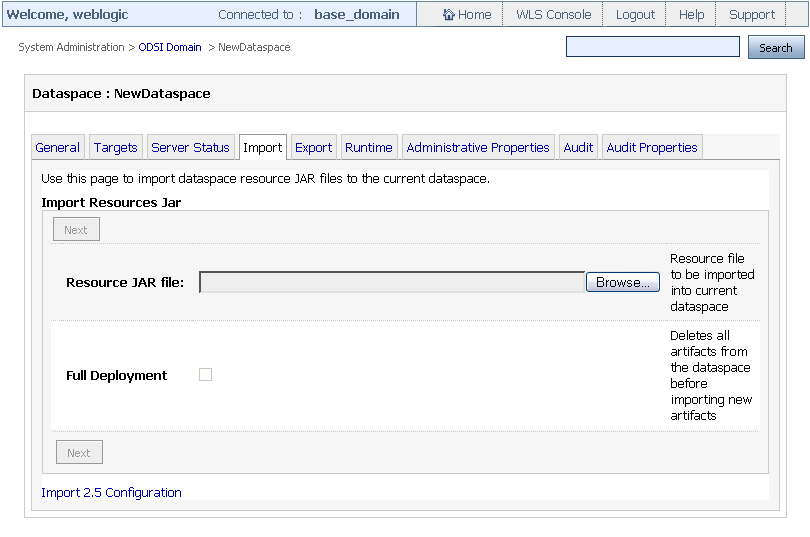Click the base_domain connection label

click(x=356, y=14)
